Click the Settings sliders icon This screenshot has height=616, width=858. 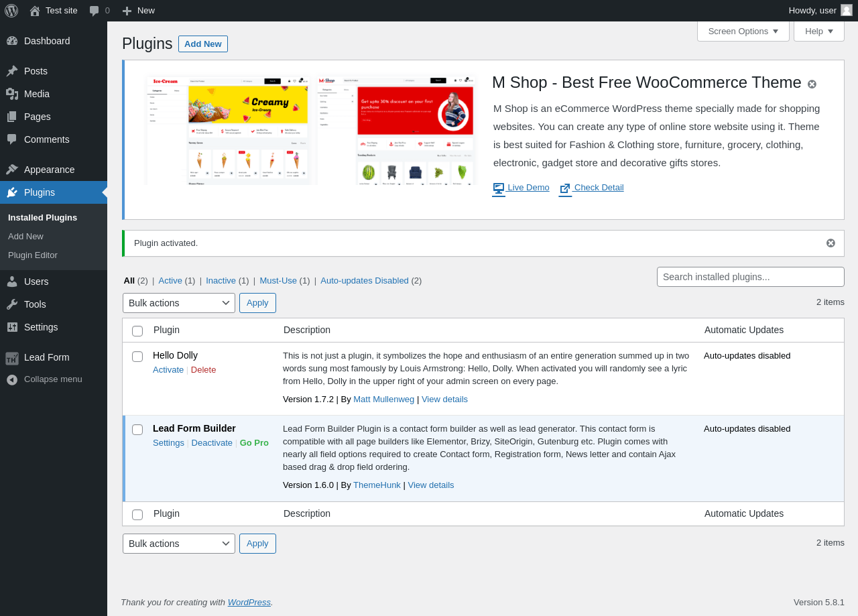click(12, 327)
